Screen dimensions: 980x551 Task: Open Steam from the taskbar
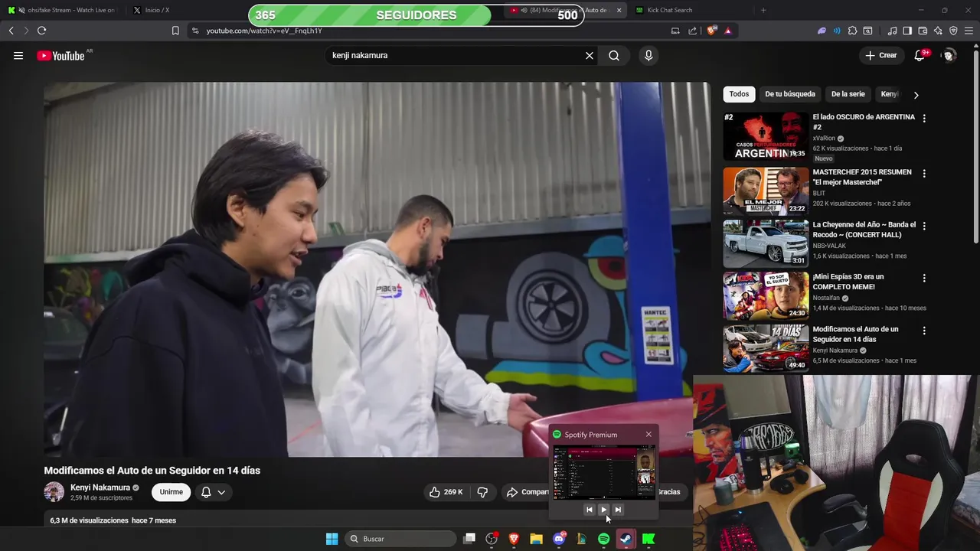pyautogui.click(x=626, y=539)
